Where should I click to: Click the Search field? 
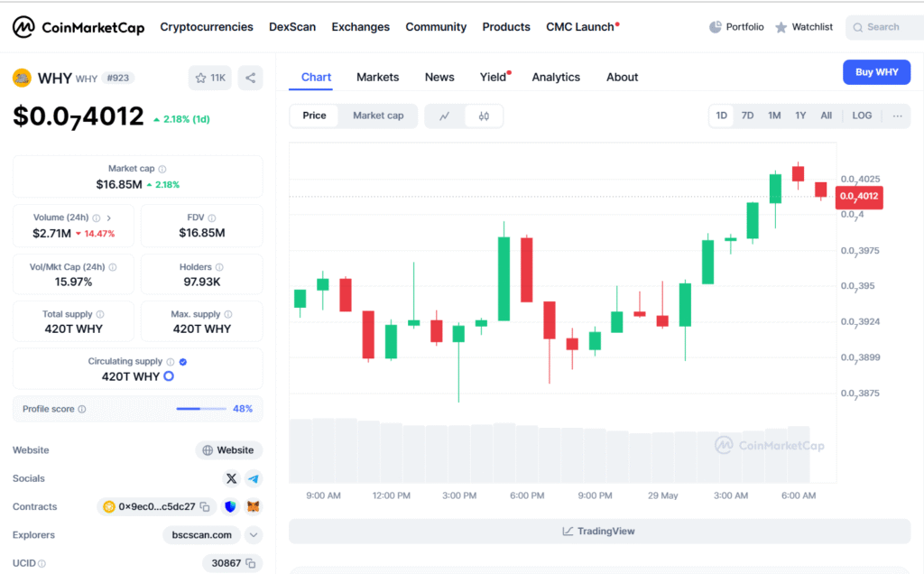pos(884,27)
